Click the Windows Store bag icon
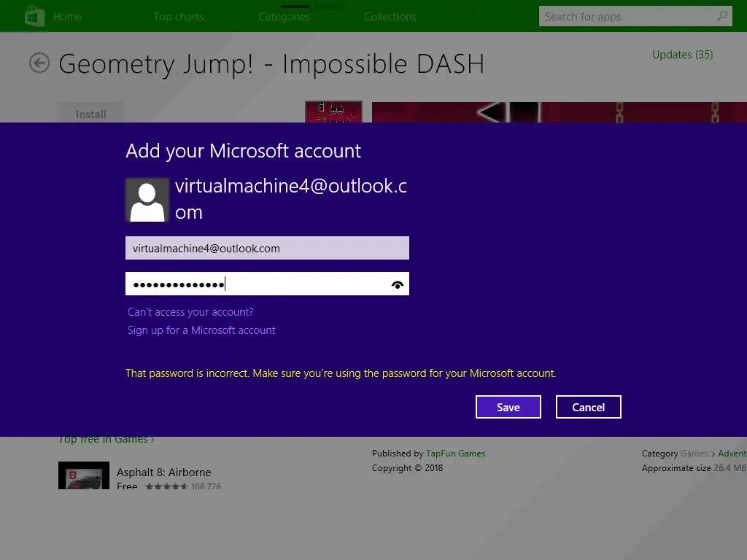The height and width of the screenshot is (560, 747). click(34, 16)
